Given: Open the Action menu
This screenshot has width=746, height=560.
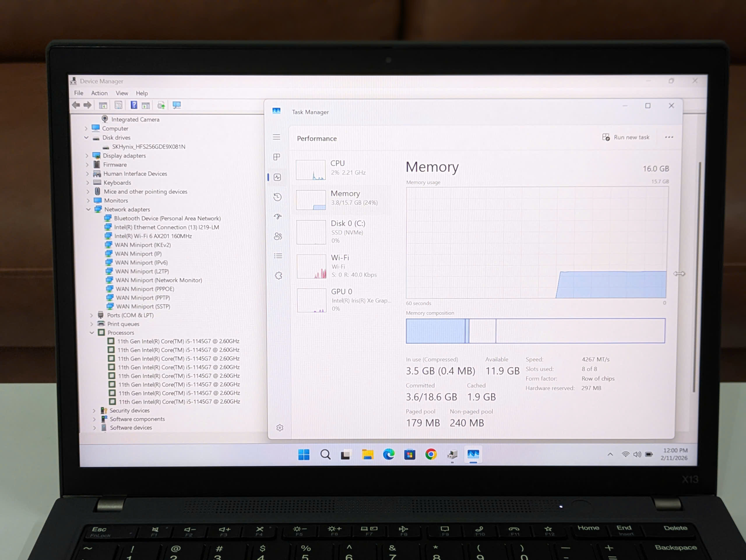Looking at the screenshot, I should click(99, 93).
